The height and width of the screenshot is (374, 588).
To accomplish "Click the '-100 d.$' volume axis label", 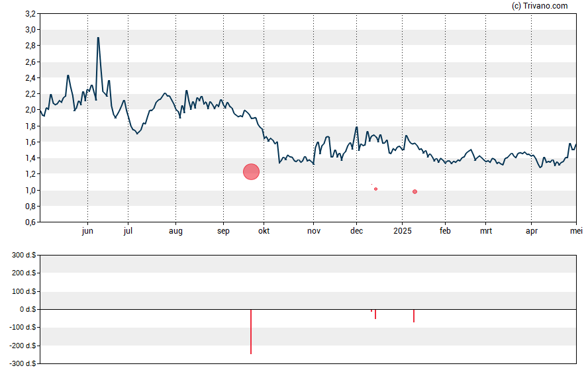I will point(23,327).
